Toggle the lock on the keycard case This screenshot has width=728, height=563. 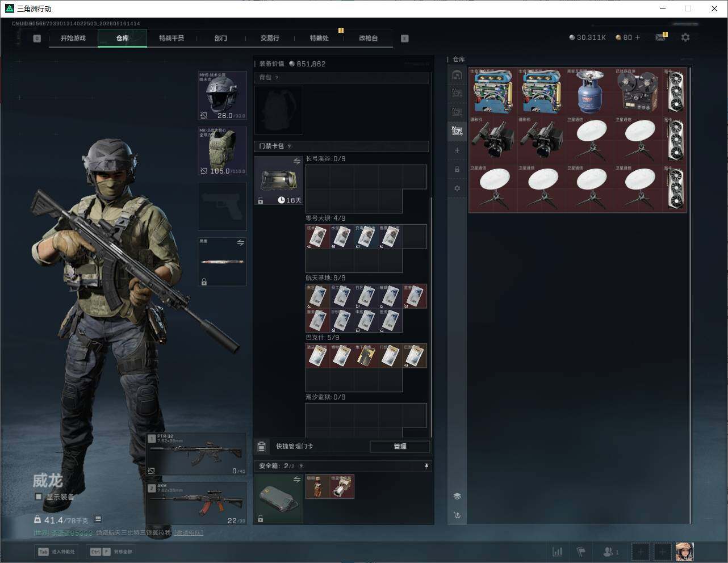coord(261,201)
